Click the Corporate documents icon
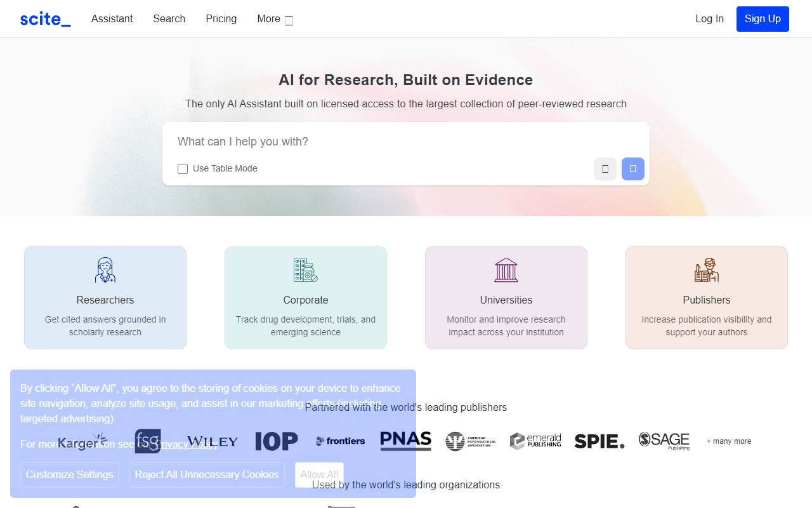Screen dimensions: 812x508 pyautogui.click(x=305, y=270)
